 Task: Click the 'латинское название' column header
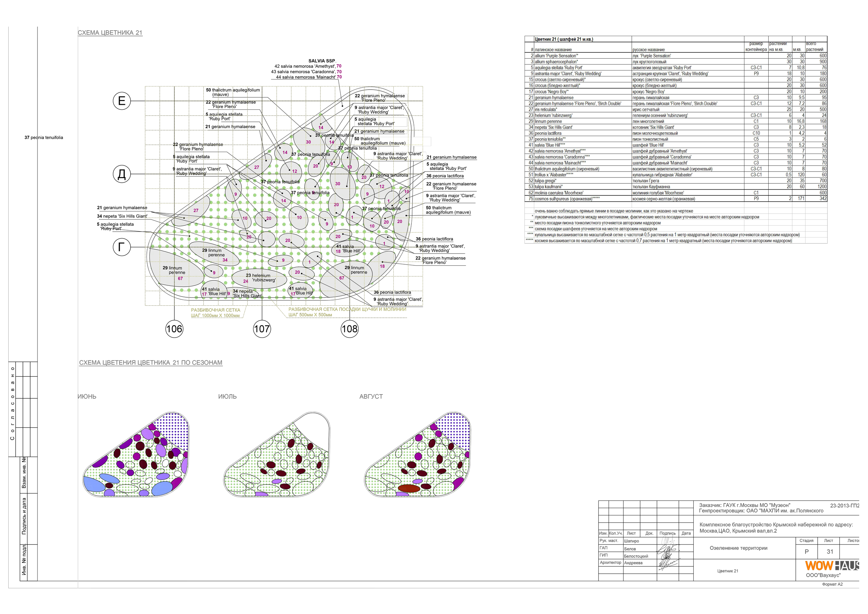coord(553,50)
